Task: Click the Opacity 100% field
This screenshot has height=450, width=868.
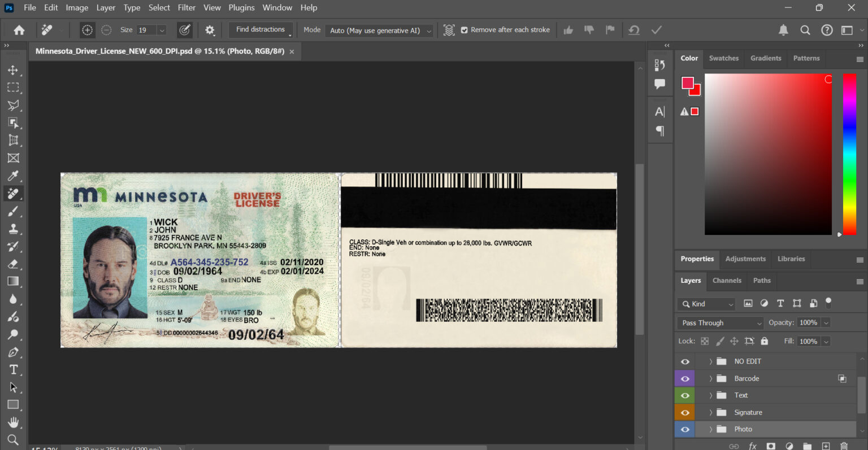Action: point(808,323)
